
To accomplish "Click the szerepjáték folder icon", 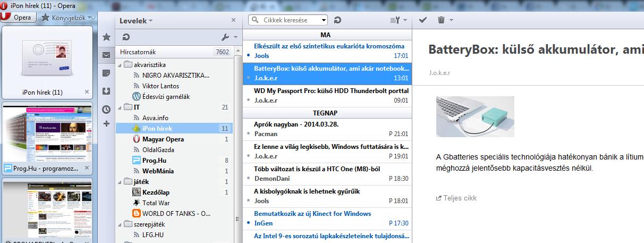I will pos(128,224).
